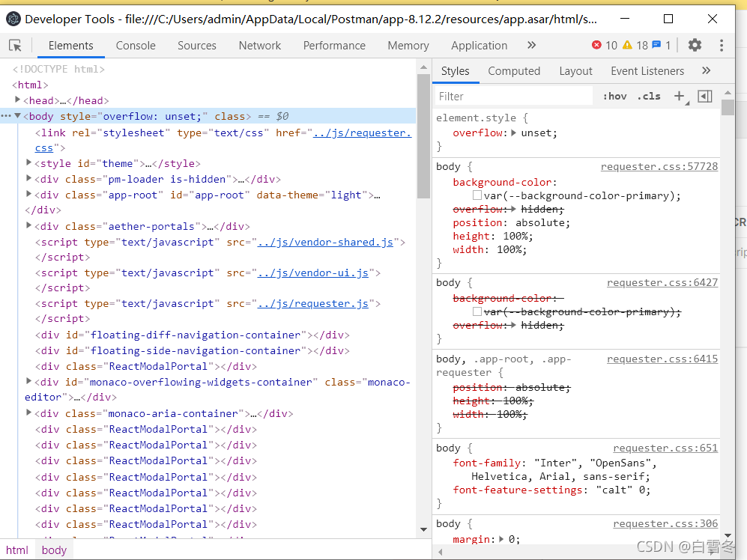Screen dimensions: 747x560
Task: Switch to the Elements tab
Action: tap(71, 45)
